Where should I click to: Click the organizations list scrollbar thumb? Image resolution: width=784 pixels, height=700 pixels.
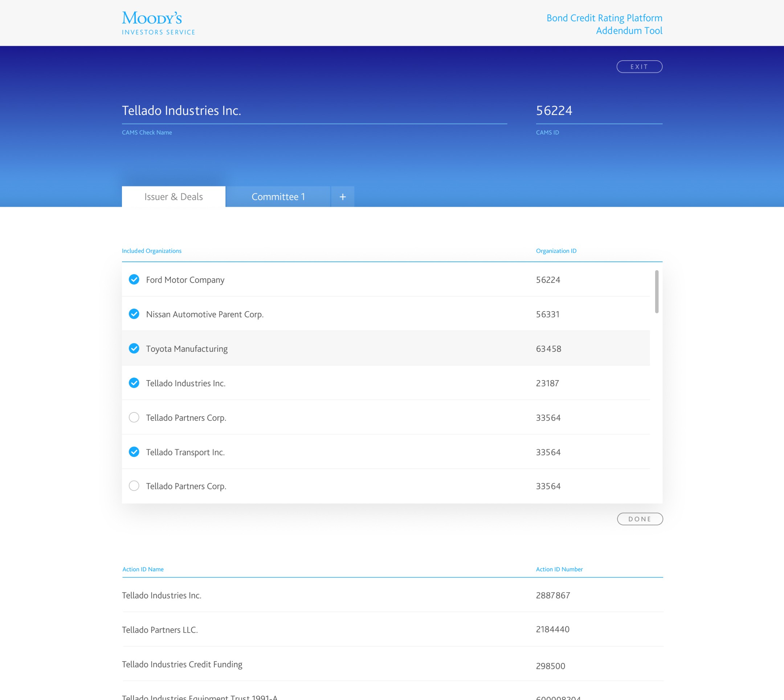[x=657, y=292]
